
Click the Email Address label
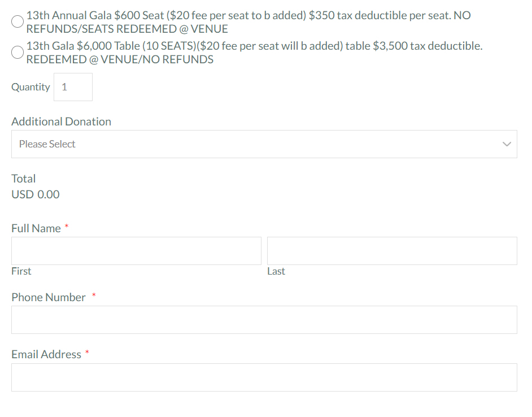click(46, 354)
